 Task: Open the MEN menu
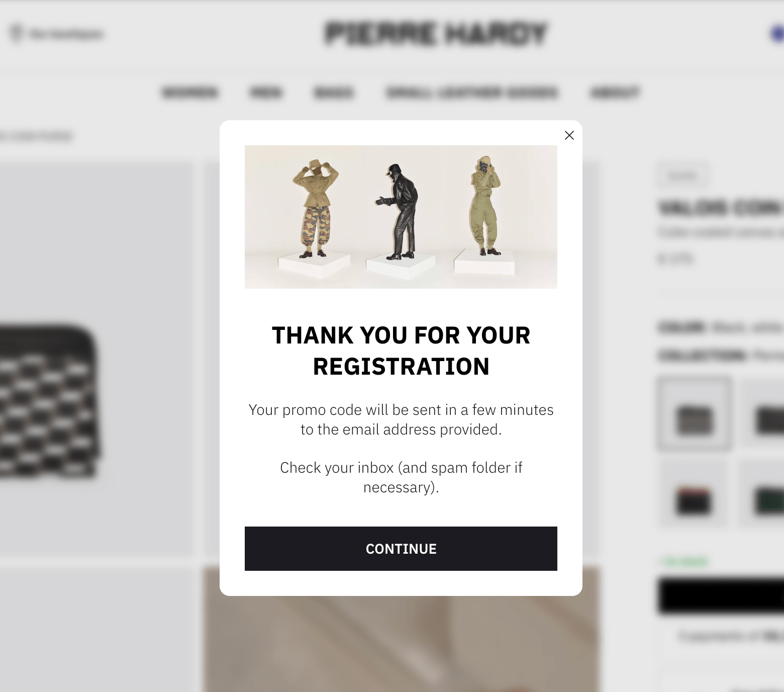pyautogui.click(x=266, y=93)
